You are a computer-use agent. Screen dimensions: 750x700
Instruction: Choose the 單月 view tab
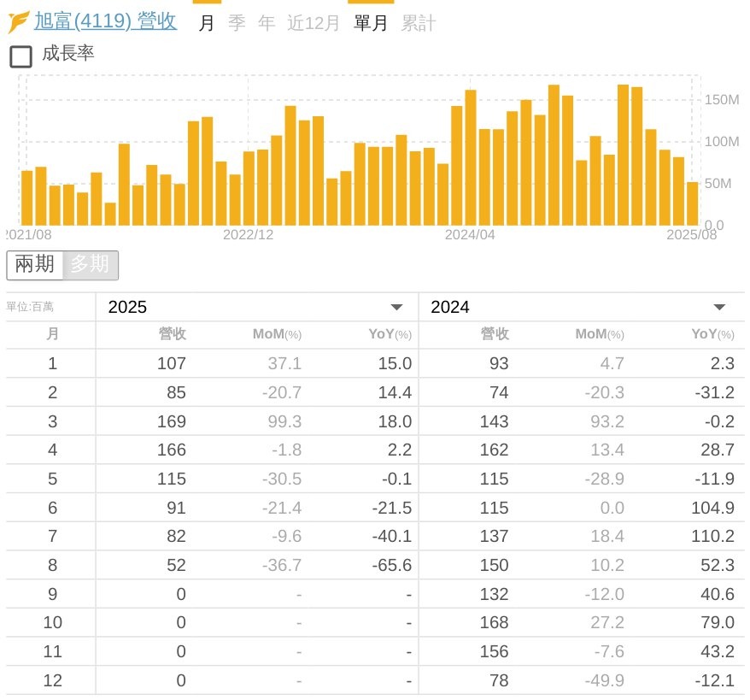tap(371, 23)
